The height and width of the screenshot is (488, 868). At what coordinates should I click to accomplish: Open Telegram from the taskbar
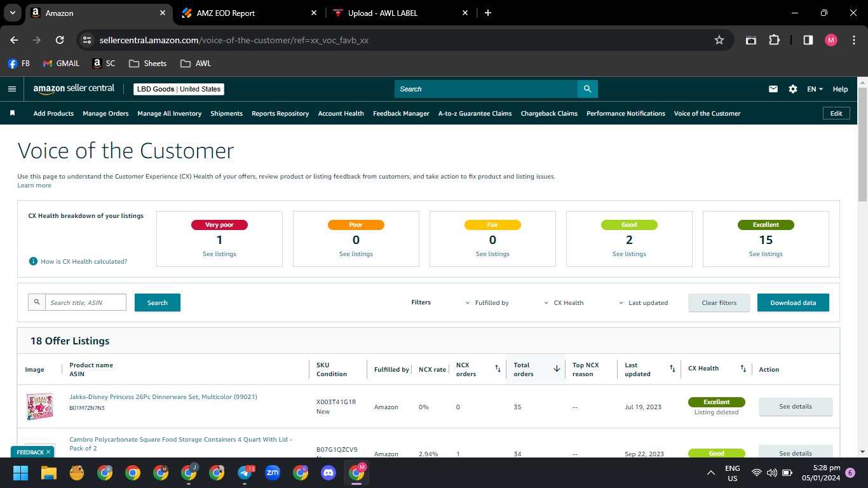(x=245, y=473)
